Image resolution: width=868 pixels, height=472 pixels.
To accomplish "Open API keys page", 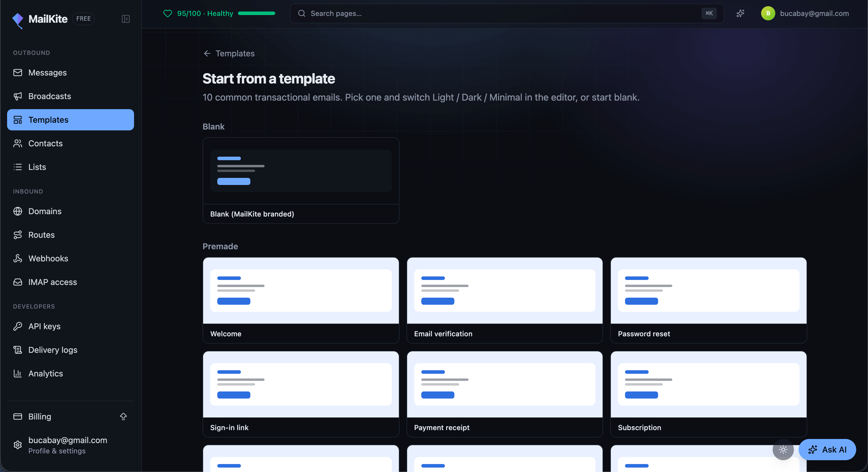I will click(x=71, y=326).
